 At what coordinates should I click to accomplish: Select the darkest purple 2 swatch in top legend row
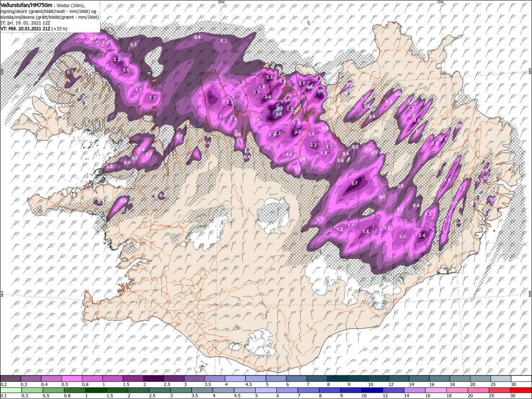[x=153, y=379]
